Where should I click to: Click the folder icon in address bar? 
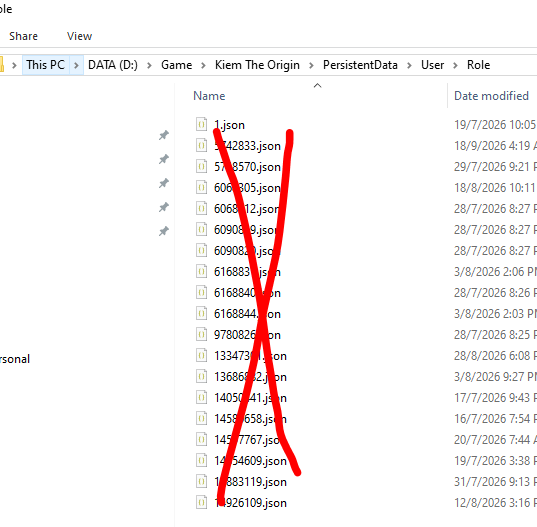[x=2, y=64]
